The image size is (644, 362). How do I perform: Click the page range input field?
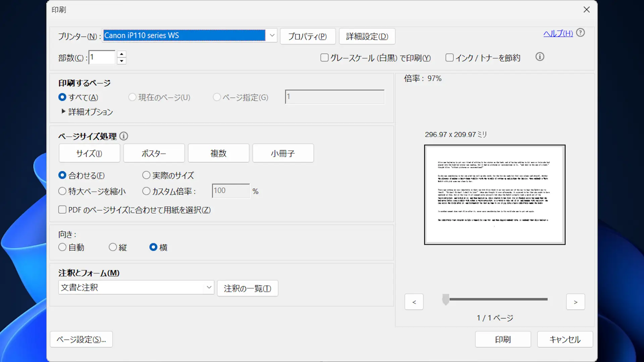pos(335,97)
